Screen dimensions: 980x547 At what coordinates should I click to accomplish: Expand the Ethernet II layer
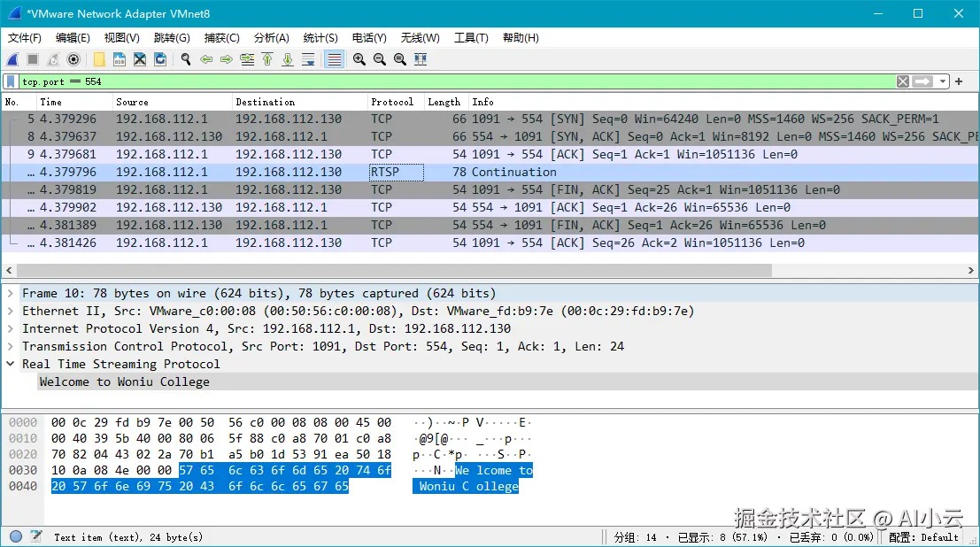click(10, 311)
